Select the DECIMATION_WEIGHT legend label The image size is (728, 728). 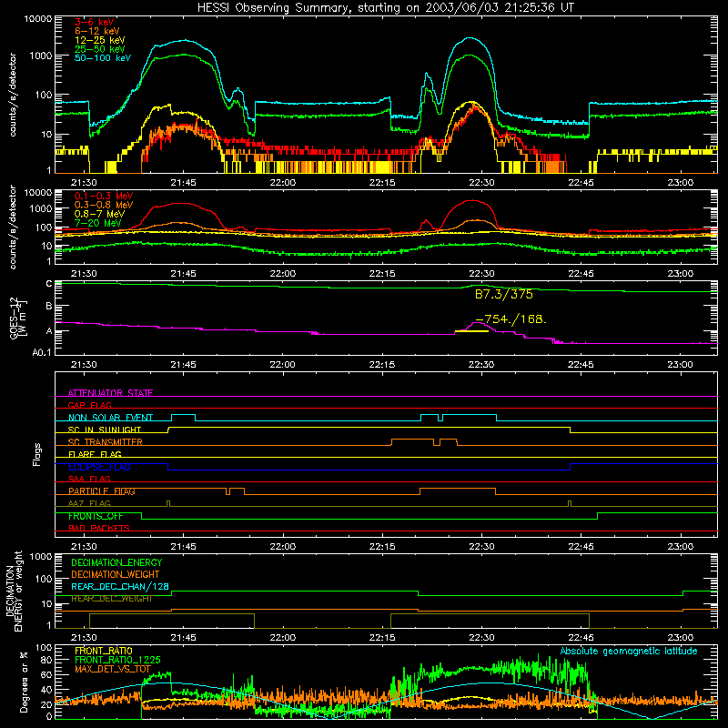coord(116,574)
